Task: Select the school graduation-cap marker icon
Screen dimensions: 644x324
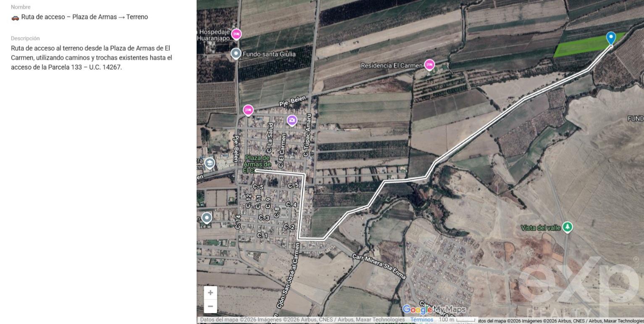Action: (210, 163)
